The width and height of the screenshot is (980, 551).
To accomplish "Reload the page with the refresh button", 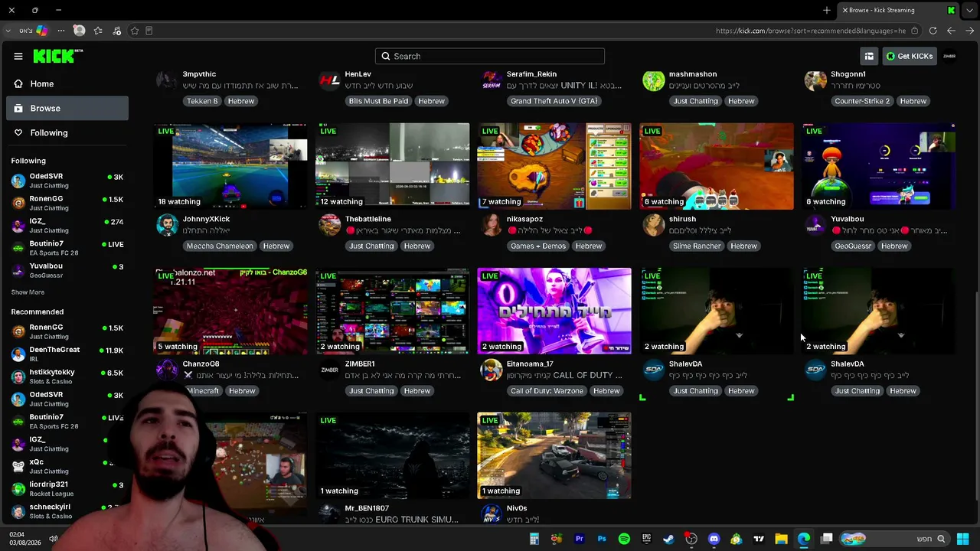I will [933, 31].
